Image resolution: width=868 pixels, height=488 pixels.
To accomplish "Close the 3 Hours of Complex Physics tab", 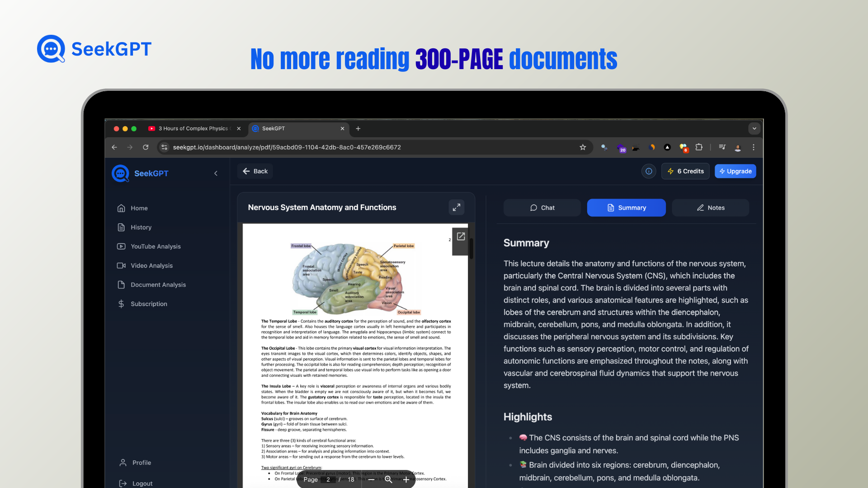I will pyautogui.click(x=239, y=129).
